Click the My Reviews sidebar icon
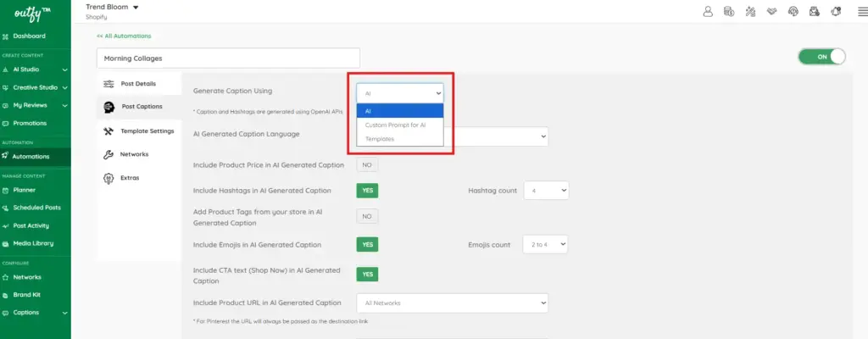 click(6, 106)
